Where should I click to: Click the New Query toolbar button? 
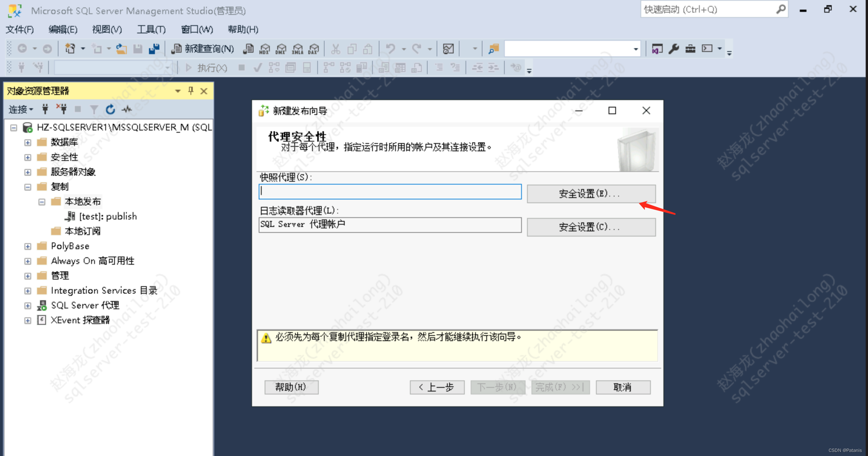coord(203,49)
